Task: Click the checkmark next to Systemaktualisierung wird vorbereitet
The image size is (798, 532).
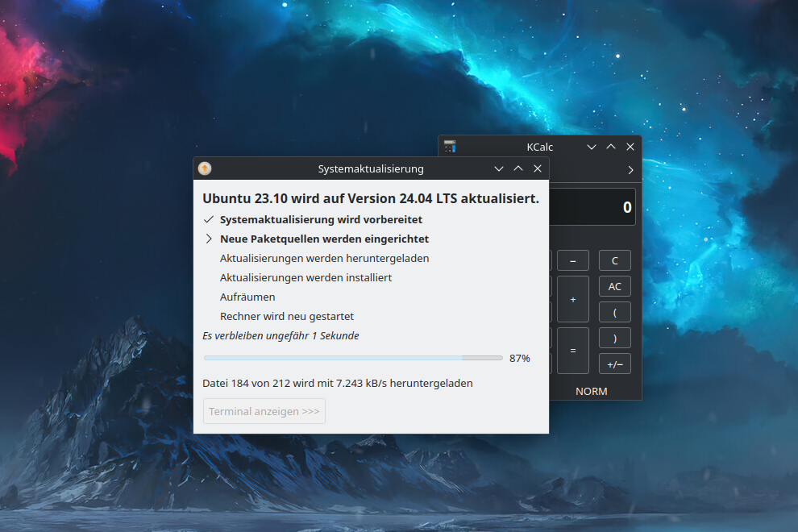Action: [209, 219]
